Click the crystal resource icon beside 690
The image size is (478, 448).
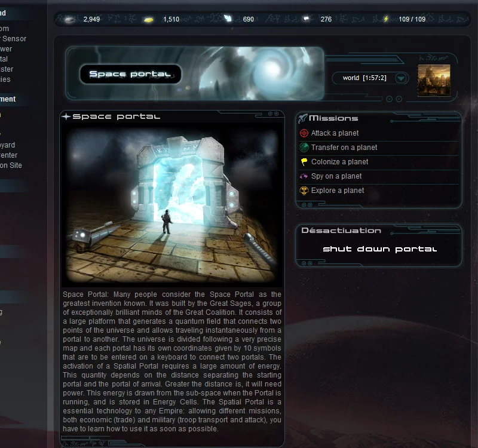[x=228, y=19]
